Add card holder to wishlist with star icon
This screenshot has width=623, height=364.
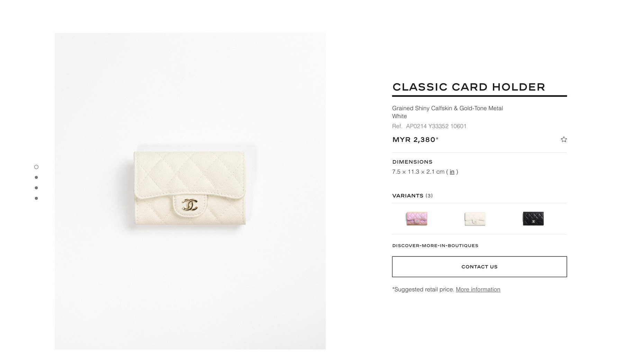coord(564,139)
